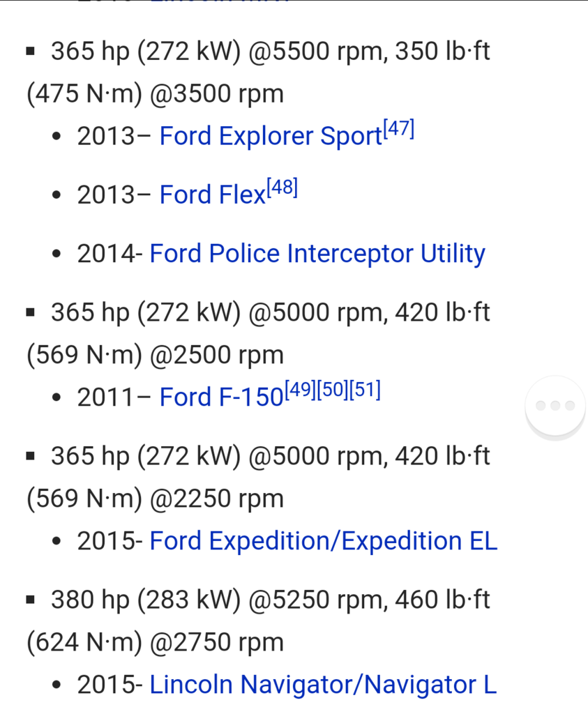Open citation reference 47
Image resolution: width=588 pixels, height=714 pixels.
(398, 129)
